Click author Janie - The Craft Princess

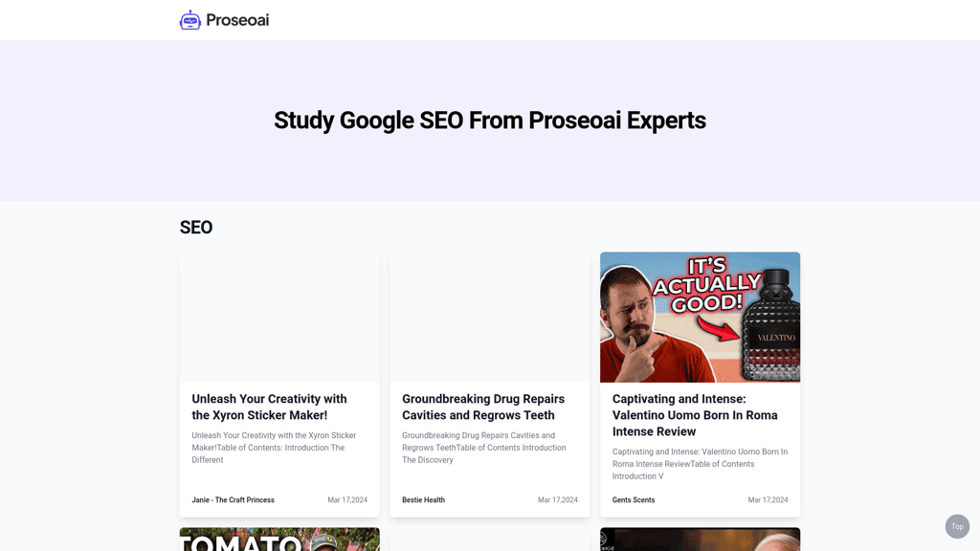(233, 500)
